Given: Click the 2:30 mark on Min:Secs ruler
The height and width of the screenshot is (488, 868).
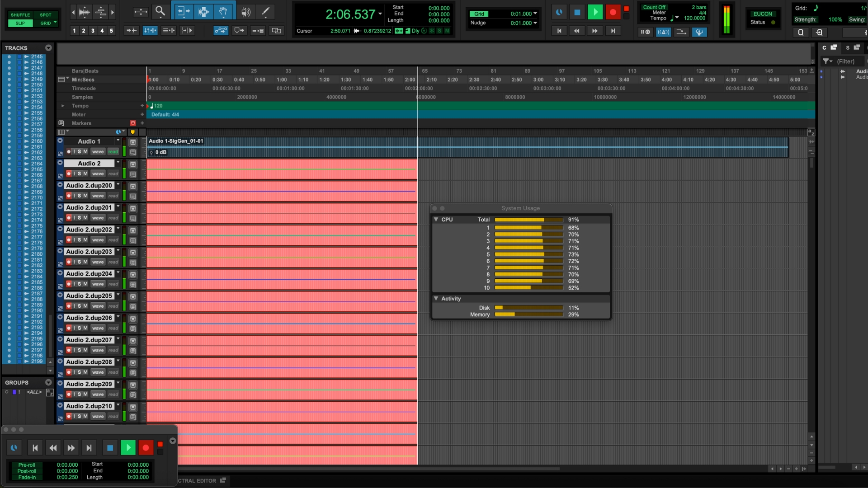Looking at the screenshot, I should point(474,80).
